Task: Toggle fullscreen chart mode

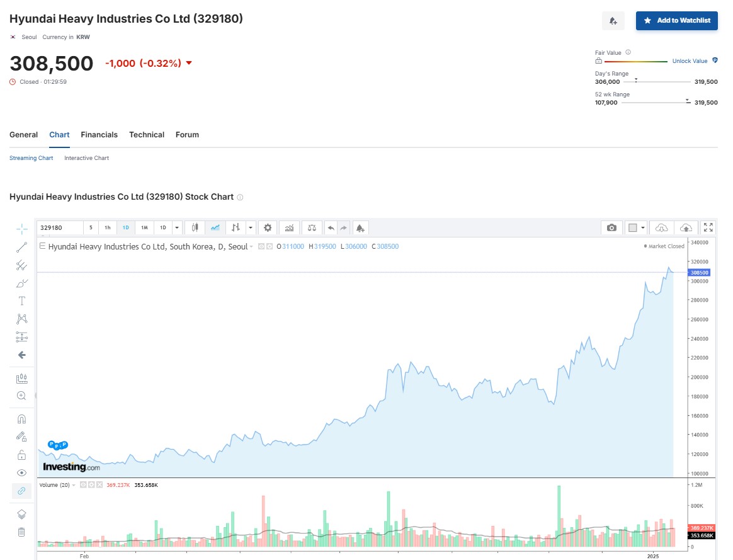Action: tap(708, 227)
